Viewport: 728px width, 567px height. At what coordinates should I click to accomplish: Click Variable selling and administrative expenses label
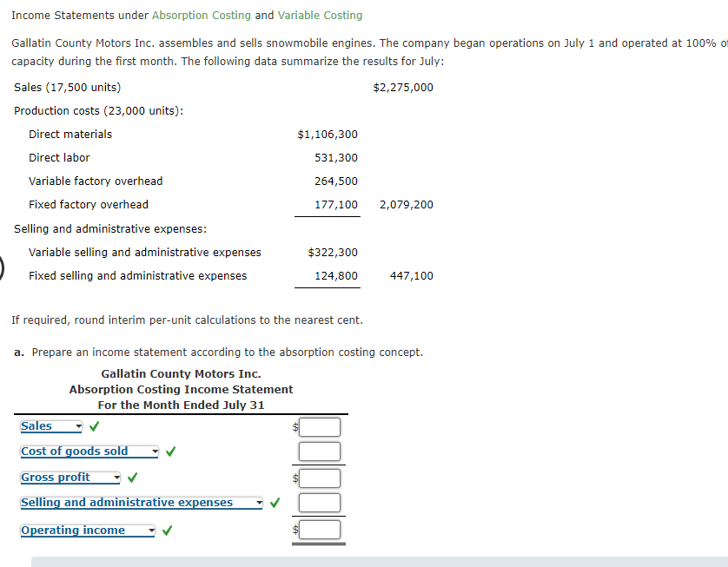[x=145, y=253]
